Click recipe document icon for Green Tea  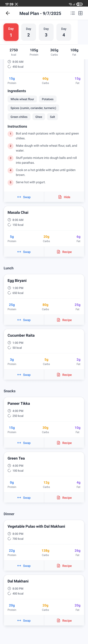[x=58, y=497]
